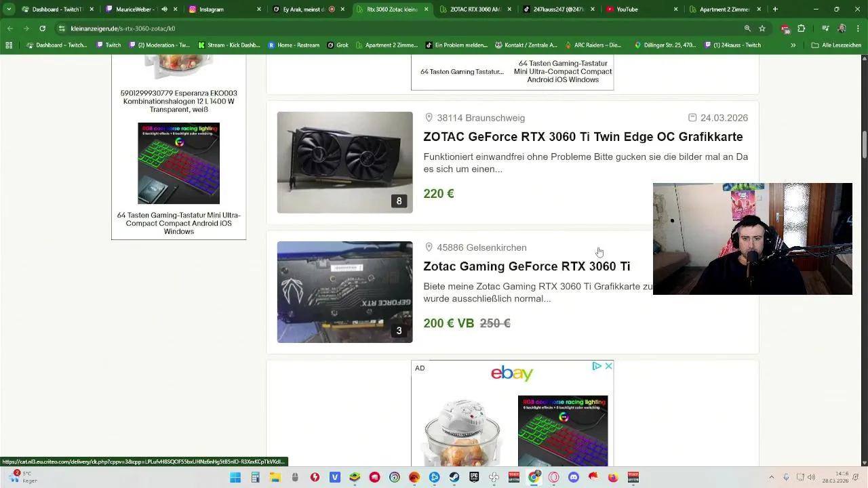Viewport: 868px width, 488px height.
Task: Open Firefox from the taskbar
Action: click(613, 477)
